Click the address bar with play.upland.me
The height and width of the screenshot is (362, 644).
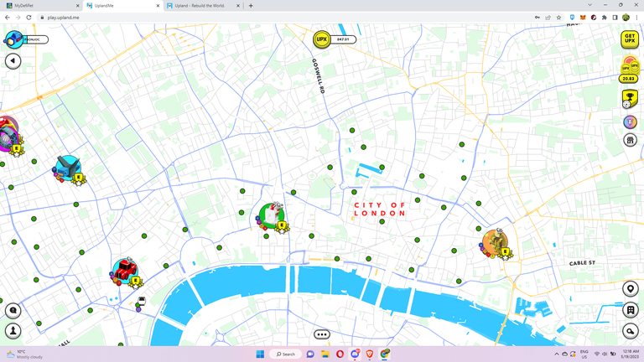coord(283,18)
